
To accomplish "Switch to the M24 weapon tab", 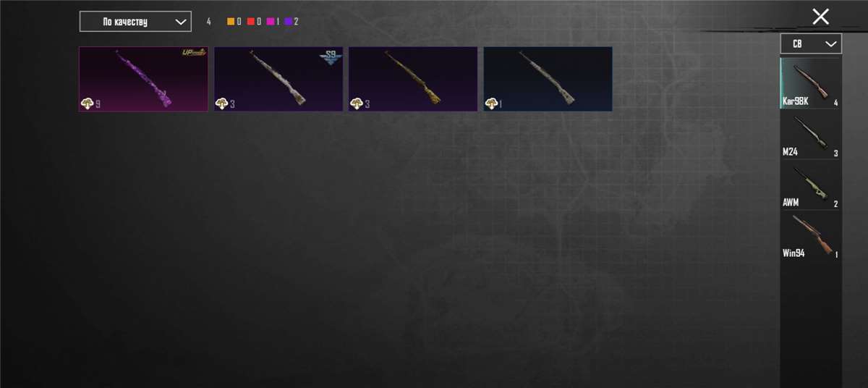I will click(811, 135).
